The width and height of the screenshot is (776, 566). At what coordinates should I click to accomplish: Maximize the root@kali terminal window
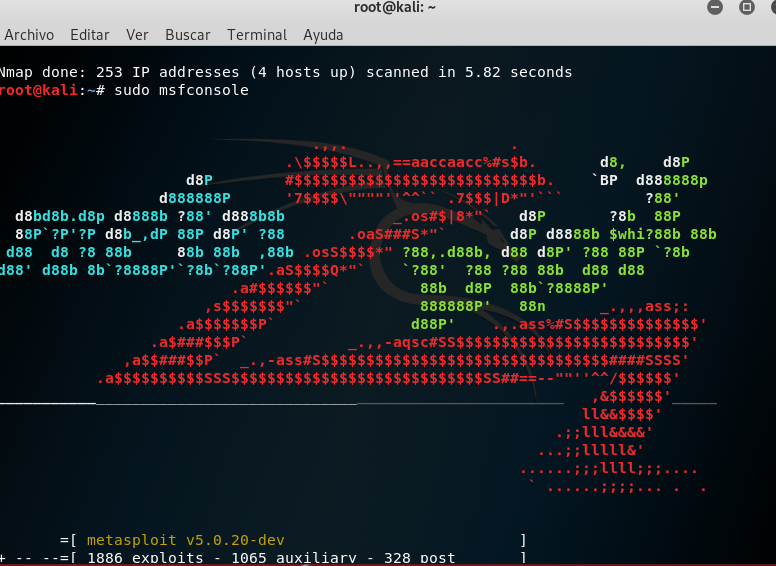747,7
